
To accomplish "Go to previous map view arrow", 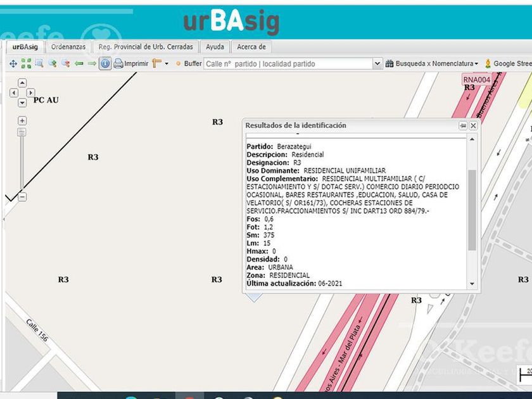I will point(79,63).
